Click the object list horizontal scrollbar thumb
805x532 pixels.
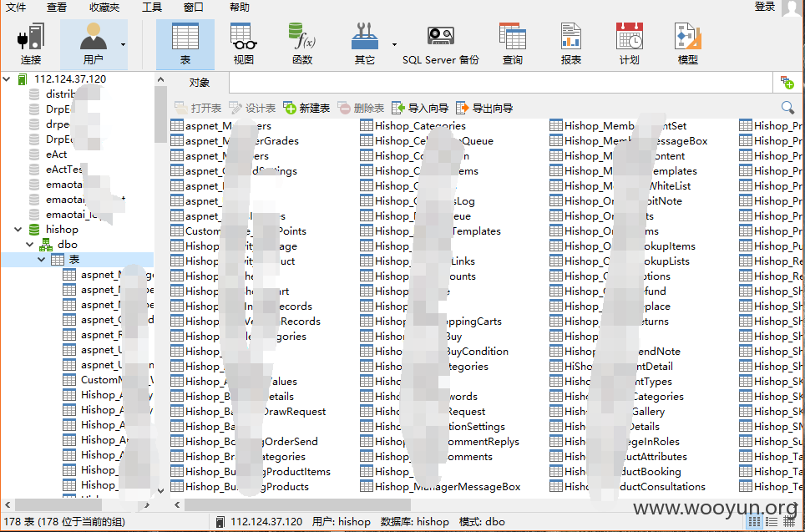click(x=297, y=505)
